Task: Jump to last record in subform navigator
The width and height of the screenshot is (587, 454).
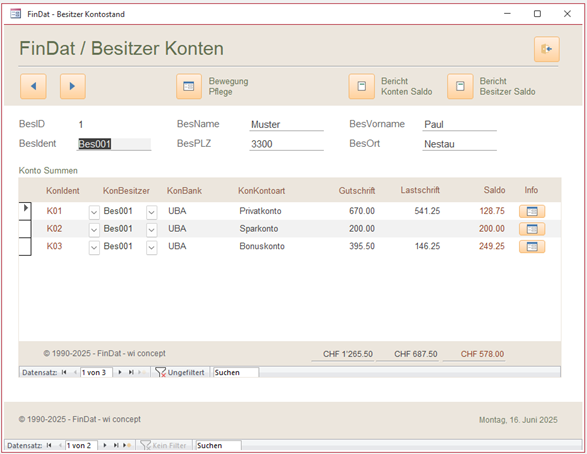Action: click(131, 372)
